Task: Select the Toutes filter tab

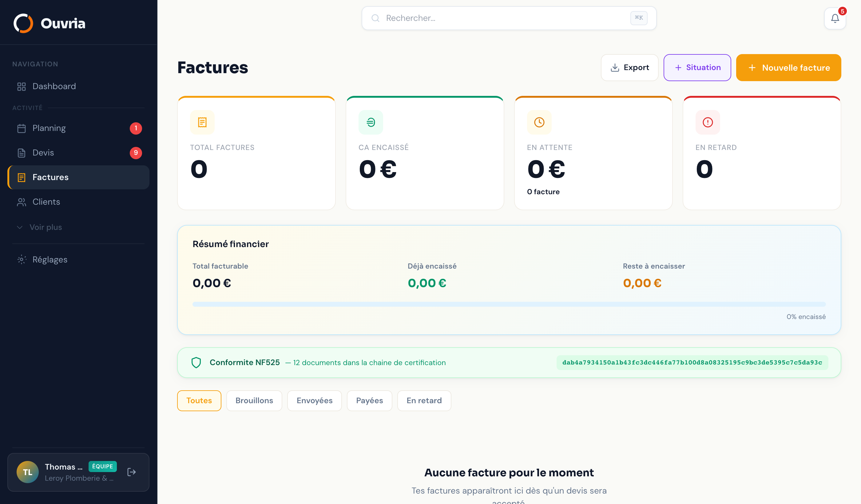Action: tap(199, 400)
